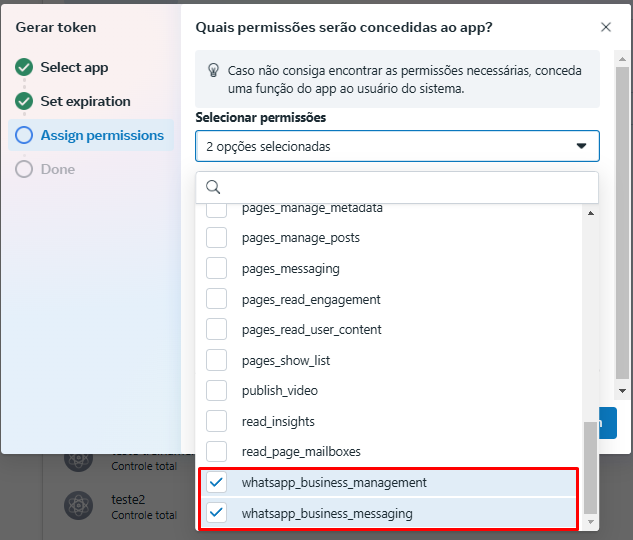Viewport: 633px width, 540px height.
Task: Uncheck whatsapp_business_messaging permission
Action: (217, 514)
